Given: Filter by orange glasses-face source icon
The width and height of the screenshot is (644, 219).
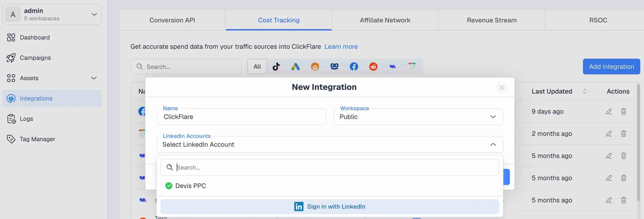Looking at the screenshot, I should [x=315, y=67].
